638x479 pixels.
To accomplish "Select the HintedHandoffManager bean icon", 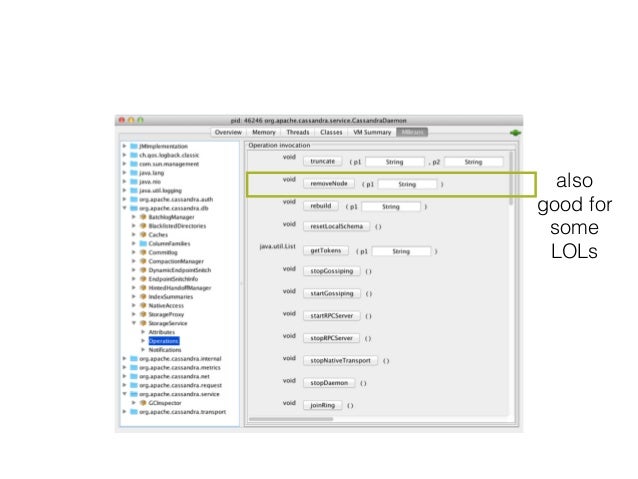I will 143,288.
